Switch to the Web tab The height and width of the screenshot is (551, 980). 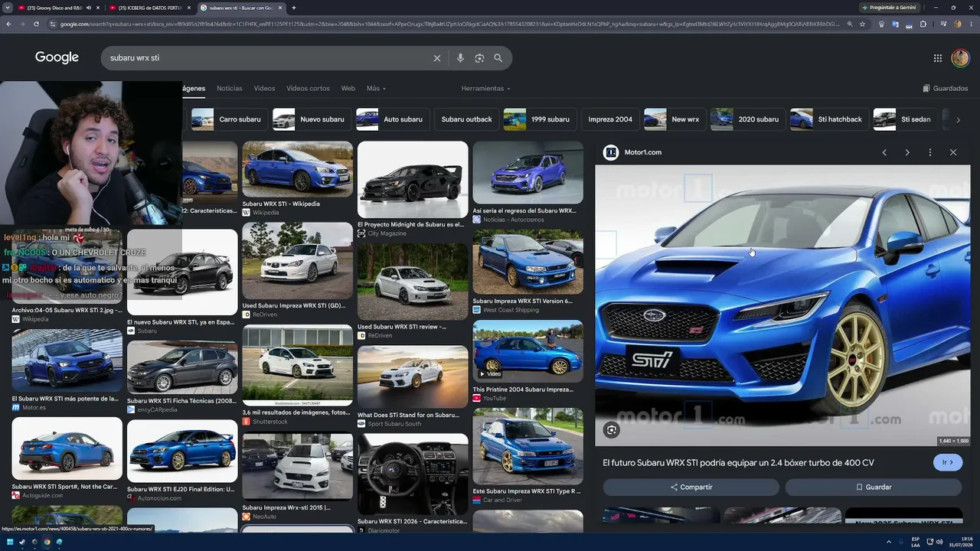pos(348,89)
